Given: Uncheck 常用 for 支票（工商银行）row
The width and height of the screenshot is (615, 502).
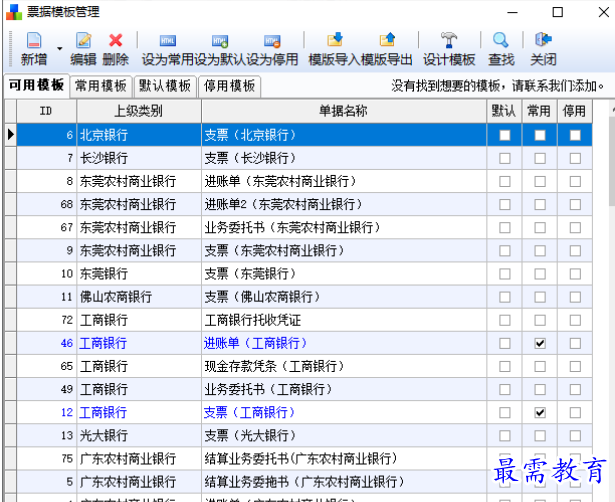Looking at the screenshot, I should 540,413.
